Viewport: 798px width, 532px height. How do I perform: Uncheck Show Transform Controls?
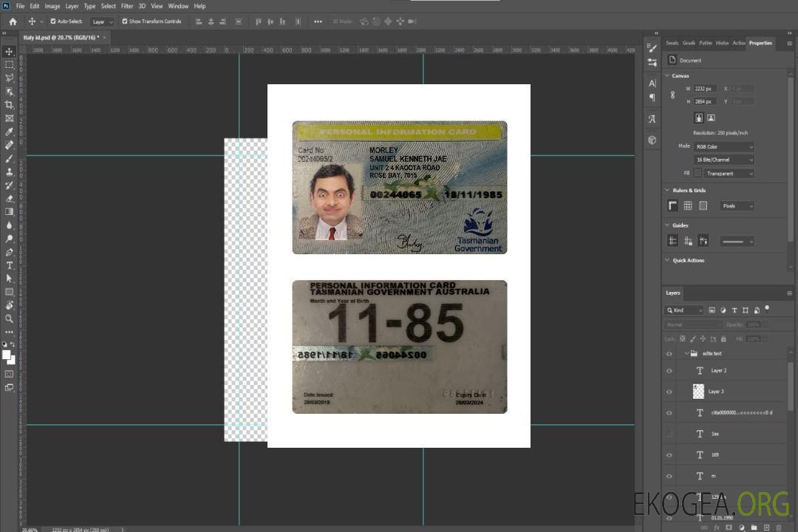click(x=125, y=21)
